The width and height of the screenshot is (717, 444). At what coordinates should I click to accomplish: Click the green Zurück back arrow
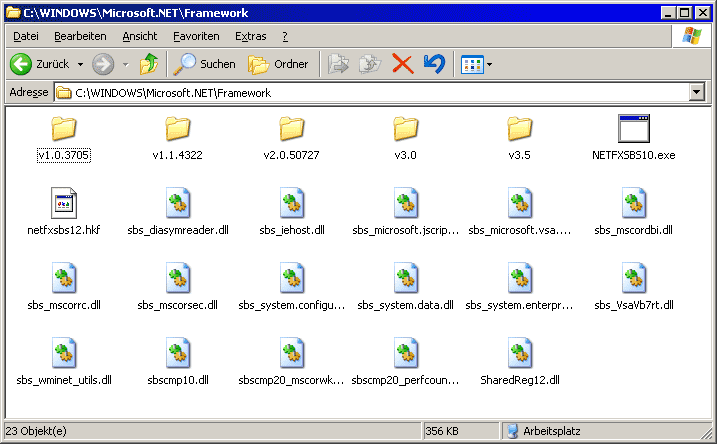tap(21, 64)
